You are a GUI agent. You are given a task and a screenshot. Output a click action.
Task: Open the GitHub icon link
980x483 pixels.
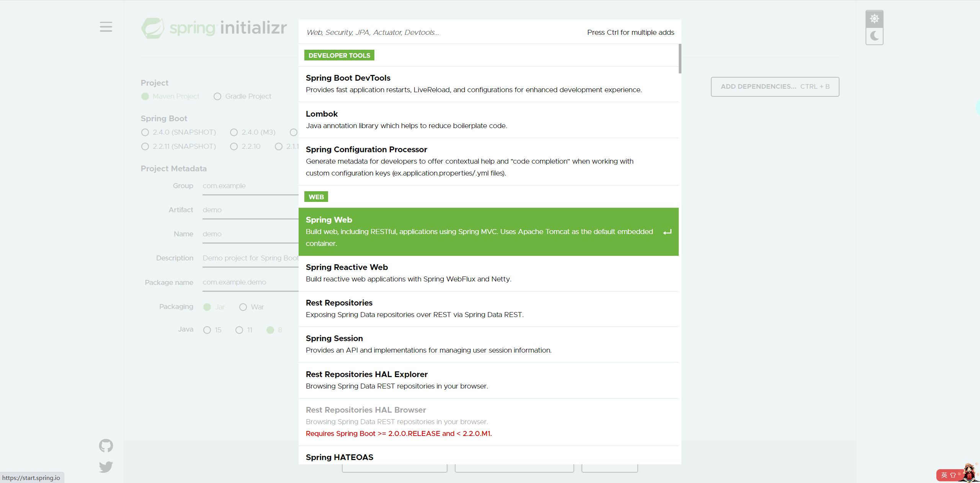106,446
